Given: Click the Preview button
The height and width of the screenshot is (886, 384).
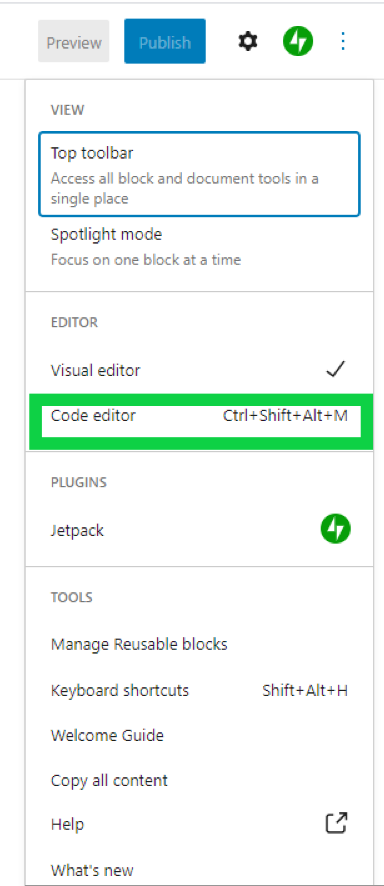Looking at the screenshot, I should click(73, 42).
